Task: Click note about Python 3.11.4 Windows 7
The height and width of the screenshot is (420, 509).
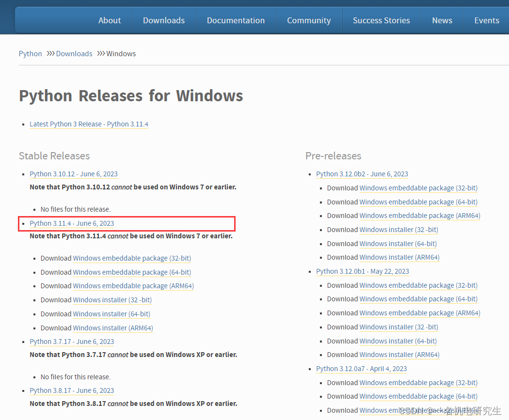Action: 131,236
